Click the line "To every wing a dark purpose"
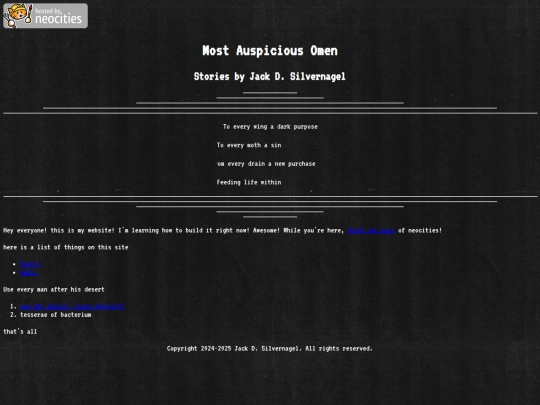 [x=270, y=127]
